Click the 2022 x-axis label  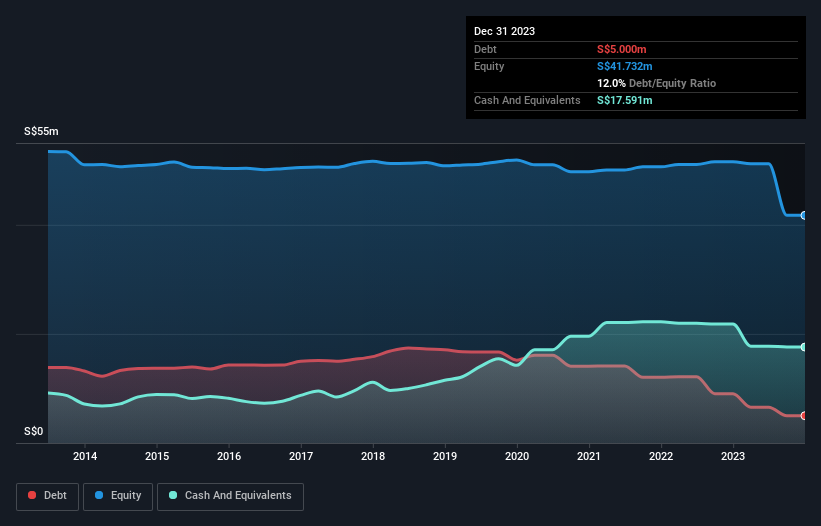click(x=661, y=456)
